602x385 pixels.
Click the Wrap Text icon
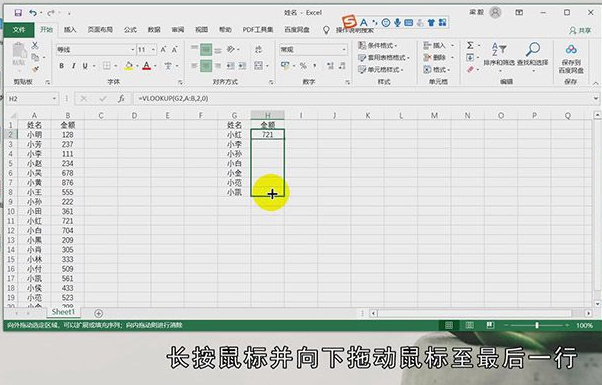tap(259, 49)
